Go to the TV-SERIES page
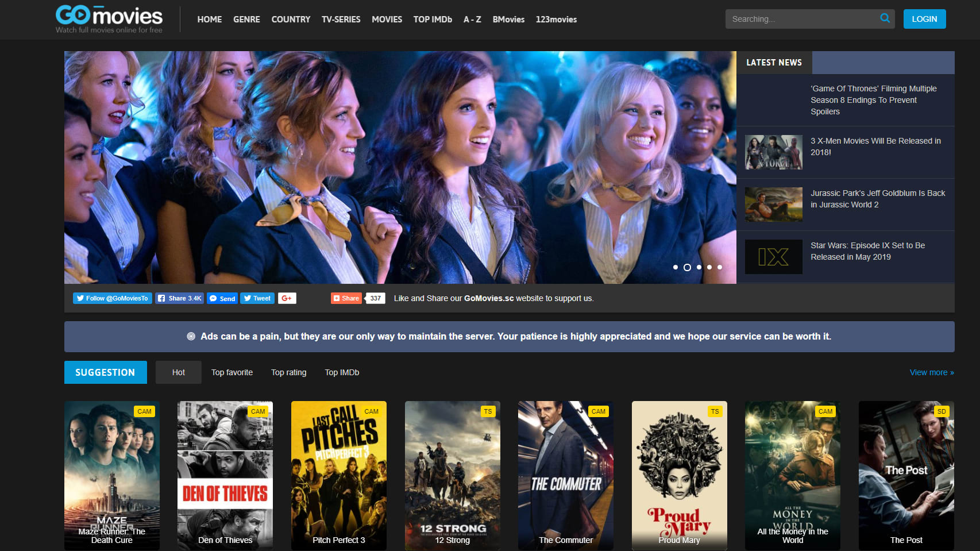 [341, 20]
